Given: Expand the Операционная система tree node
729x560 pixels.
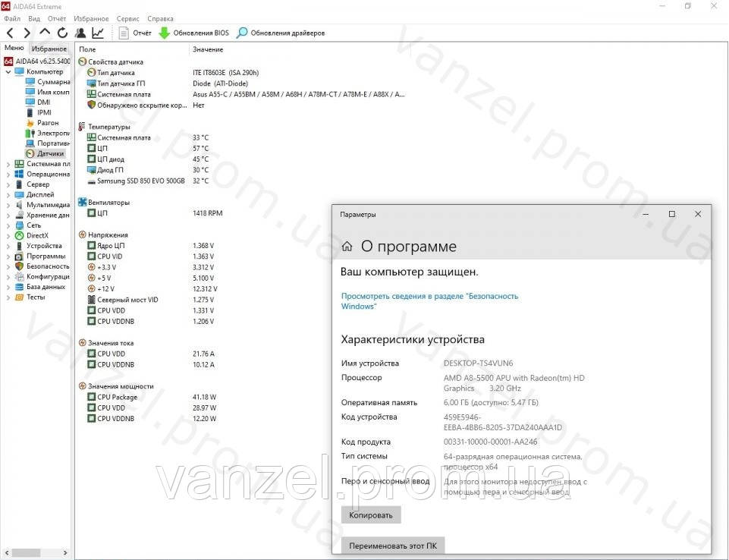Looking at the screenshot, I should [8, 174].
